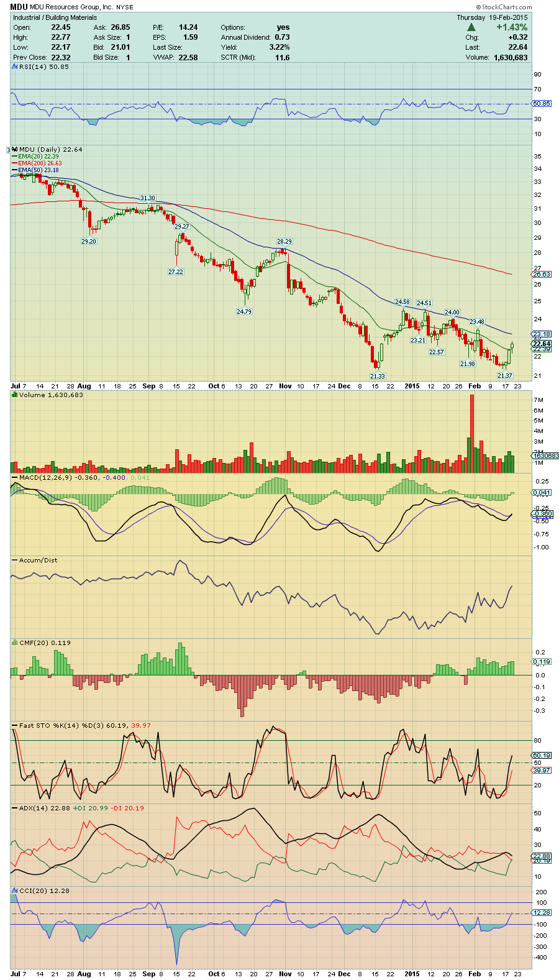
Task: Click the Prev Close value 22.32
Action: pyautogui.click(x=61, y=57)
